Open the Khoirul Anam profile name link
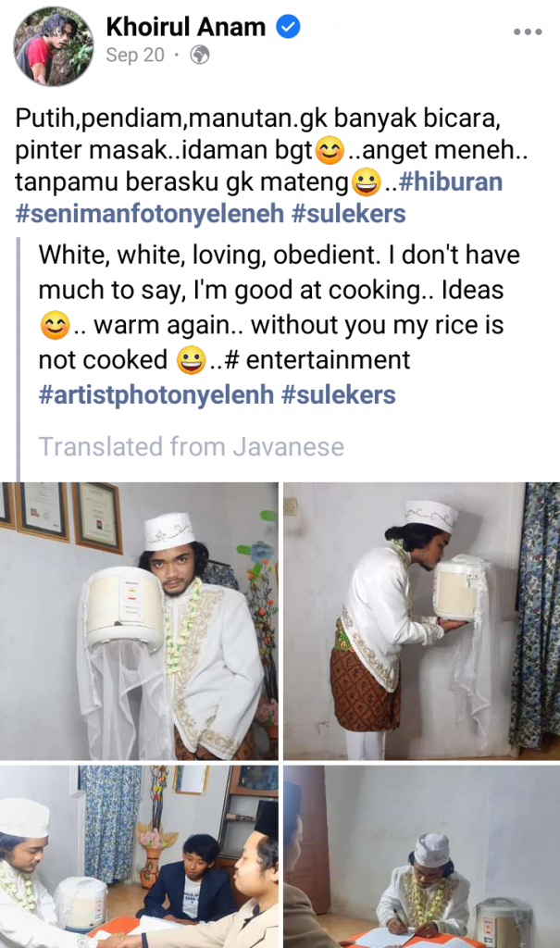 (186, 27)
